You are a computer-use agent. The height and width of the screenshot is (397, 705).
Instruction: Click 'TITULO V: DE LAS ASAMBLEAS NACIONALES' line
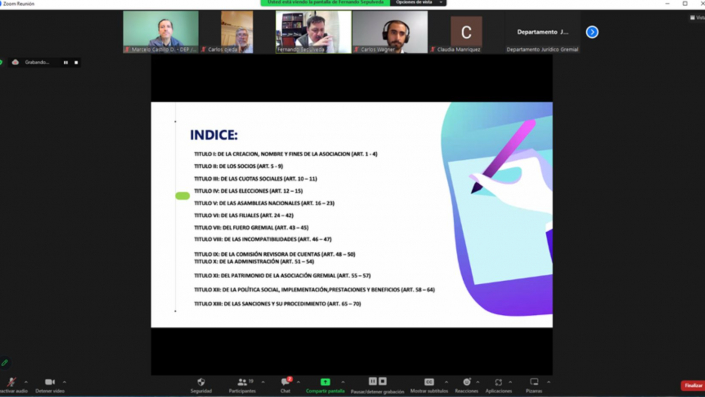(264, 203)
